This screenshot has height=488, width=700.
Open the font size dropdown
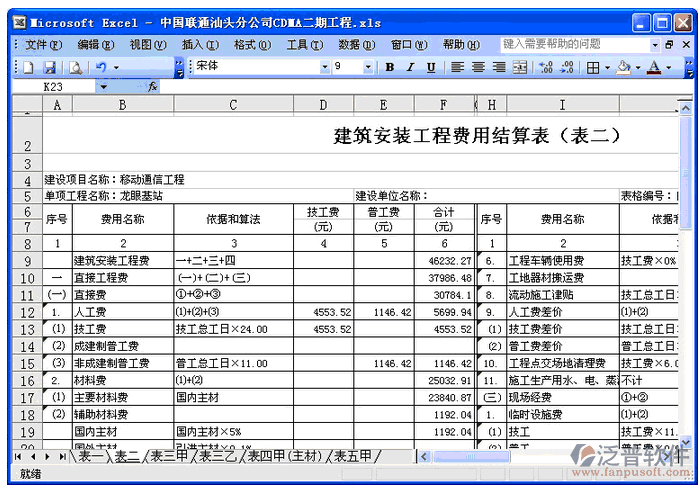(368, 67)
